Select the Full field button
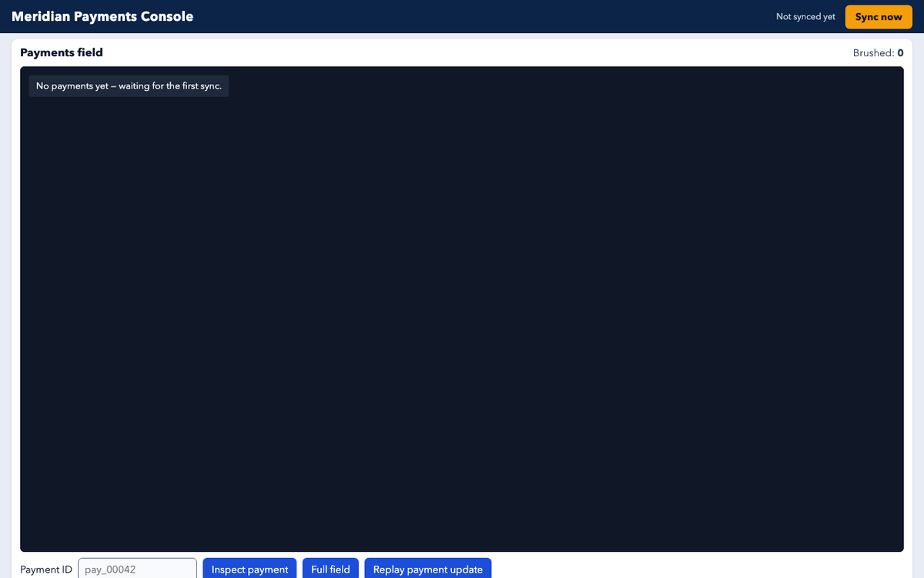Image resolution: width=924 pixels, height=578 pixels. pyautogui.click(x=330, y=569)
